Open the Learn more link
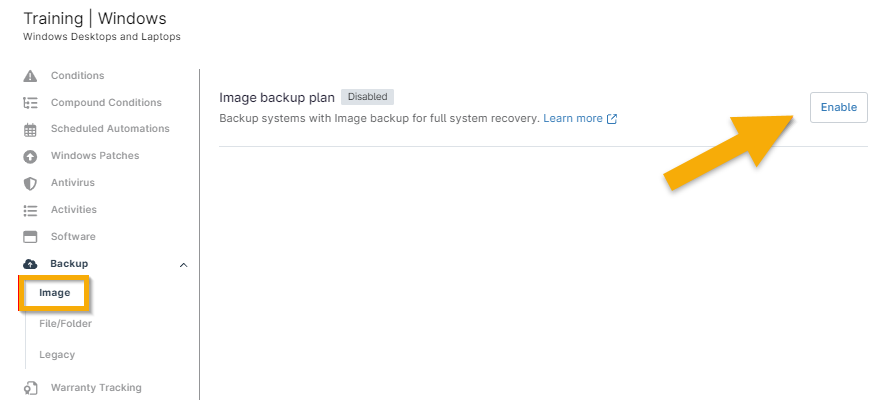Viewport: 878px width, 400px height. tap(573, 118)
